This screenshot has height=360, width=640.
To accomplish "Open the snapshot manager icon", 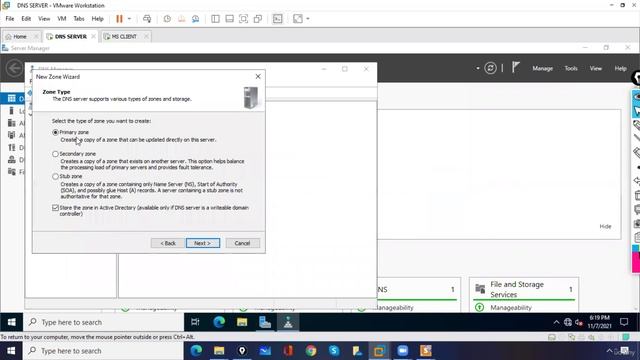I will point(196,19).
